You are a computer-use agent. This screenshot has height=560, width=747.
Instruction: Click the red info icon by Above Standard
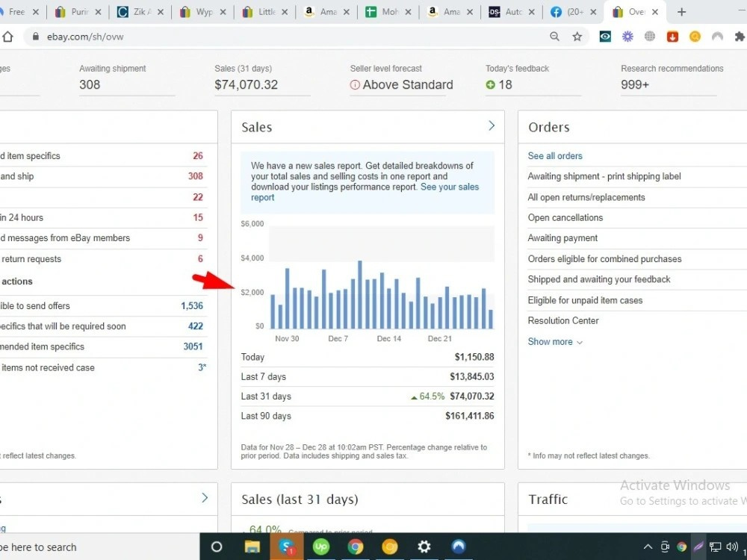click(x=354, y=85)
